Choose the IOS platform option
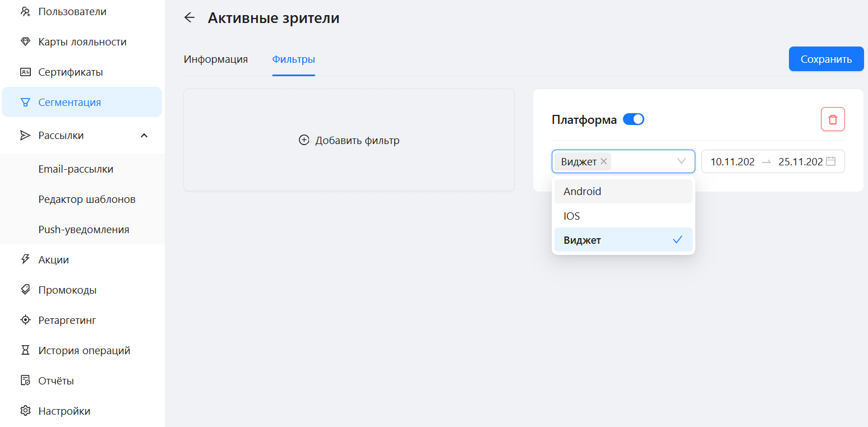This screenshot has height=427, width=868. point(623,216)
